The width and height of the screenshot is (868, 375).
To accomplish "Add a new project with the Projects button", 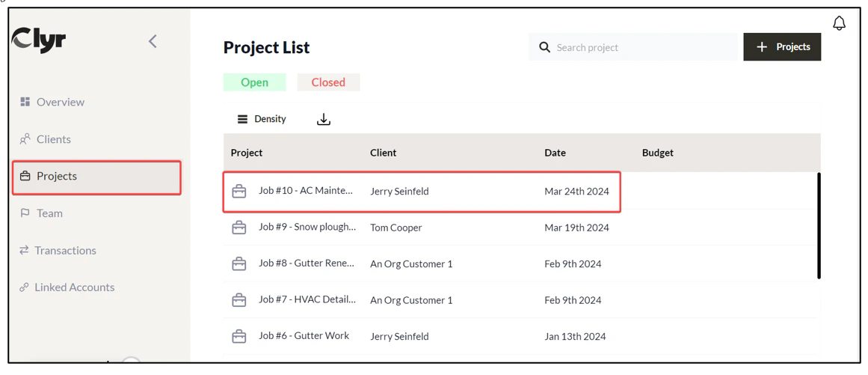I will pyautogui.click(x=781, y=47).
